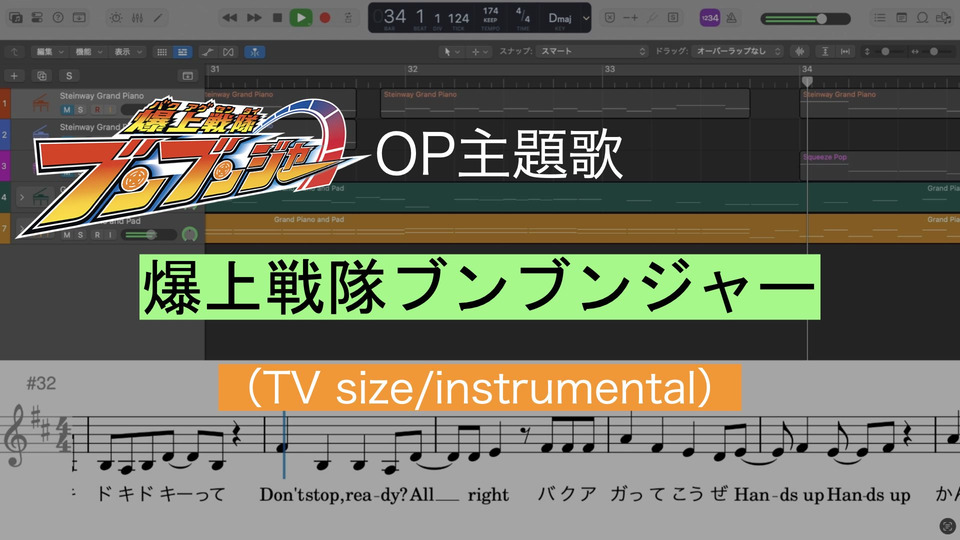Open the Inspector panel icon
This screenshot has width=960, height=540.
coord(37,18)
